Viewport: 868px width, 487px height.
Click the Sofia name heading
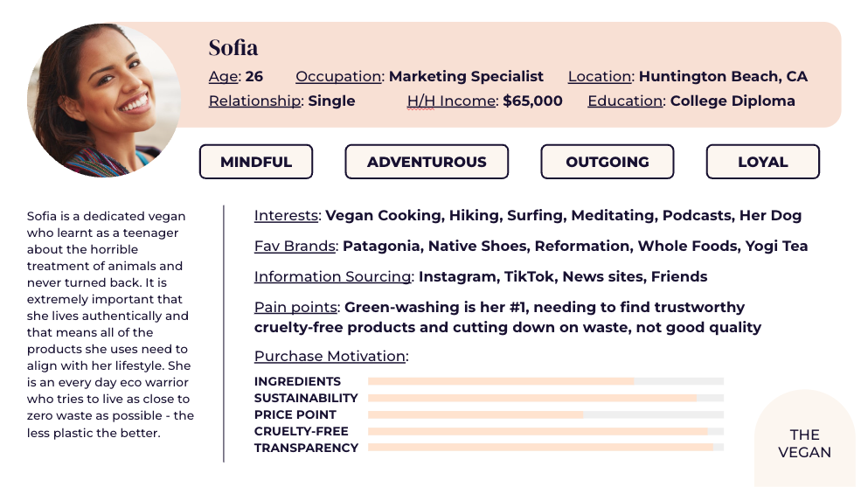(233, 48)
